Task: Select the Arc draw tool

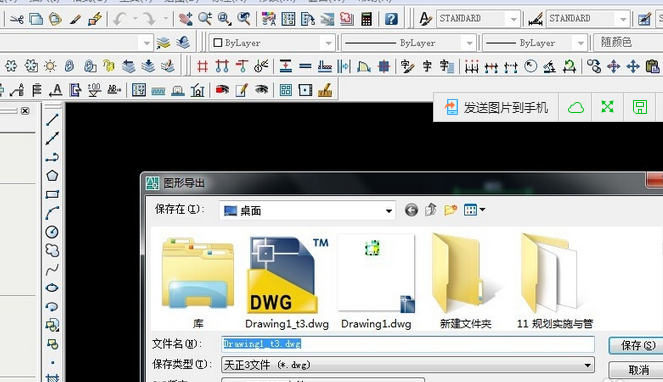Action: coord(52,213)
